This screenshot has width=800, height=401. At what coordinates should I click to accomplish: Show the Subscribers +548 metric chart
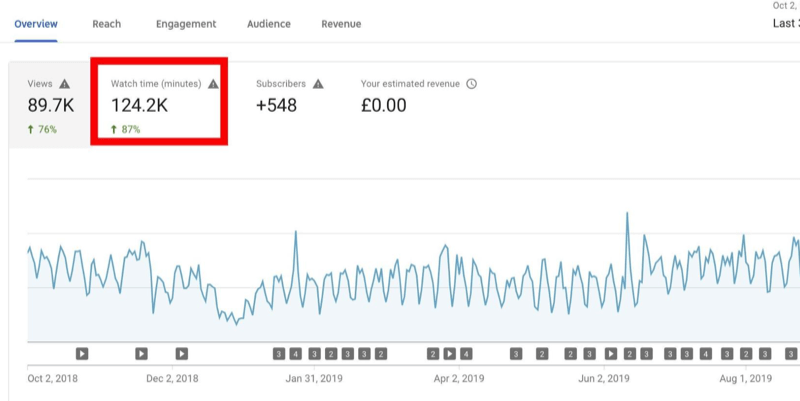(290, 105)
